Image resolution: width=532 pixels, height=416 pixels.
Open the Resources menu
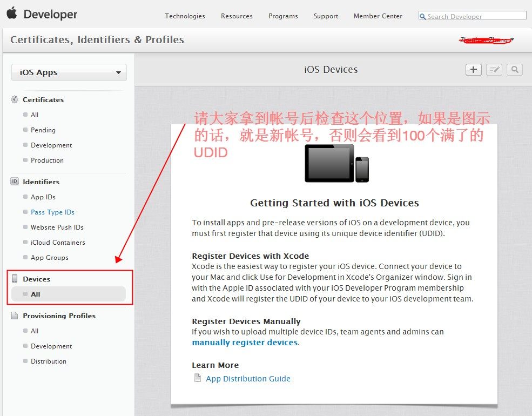click(x=237, y=16)
